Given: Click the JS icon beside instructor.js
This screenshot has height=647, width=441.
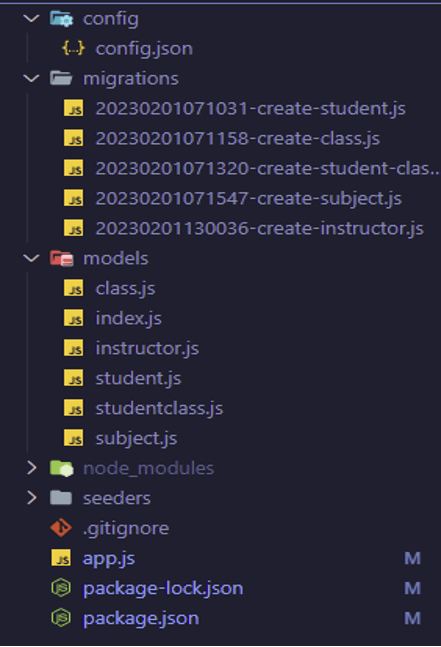Looking at the screenshot, I should 73,348.
